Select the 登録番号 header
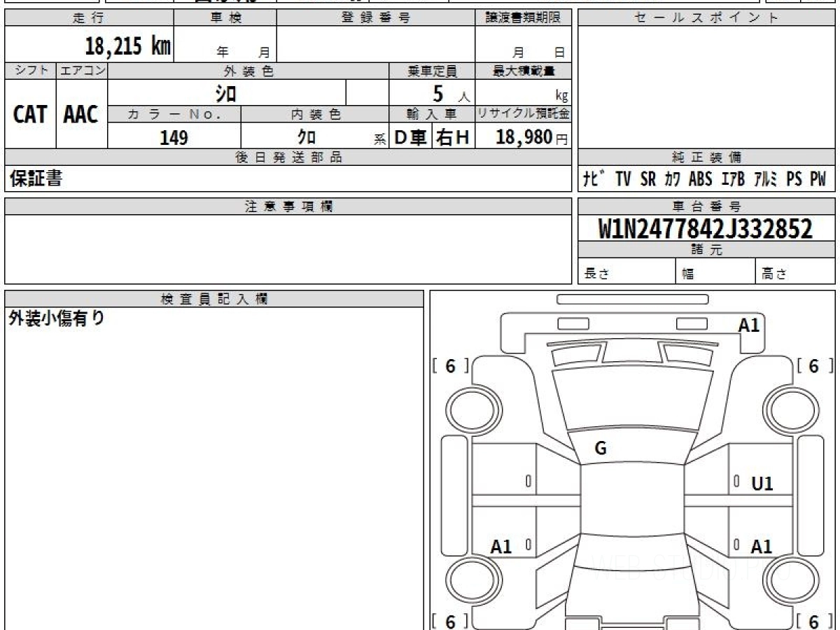Image resolution: width=840 pixels, height=630 pixels. pyautogui.click(x=376, y=18)
